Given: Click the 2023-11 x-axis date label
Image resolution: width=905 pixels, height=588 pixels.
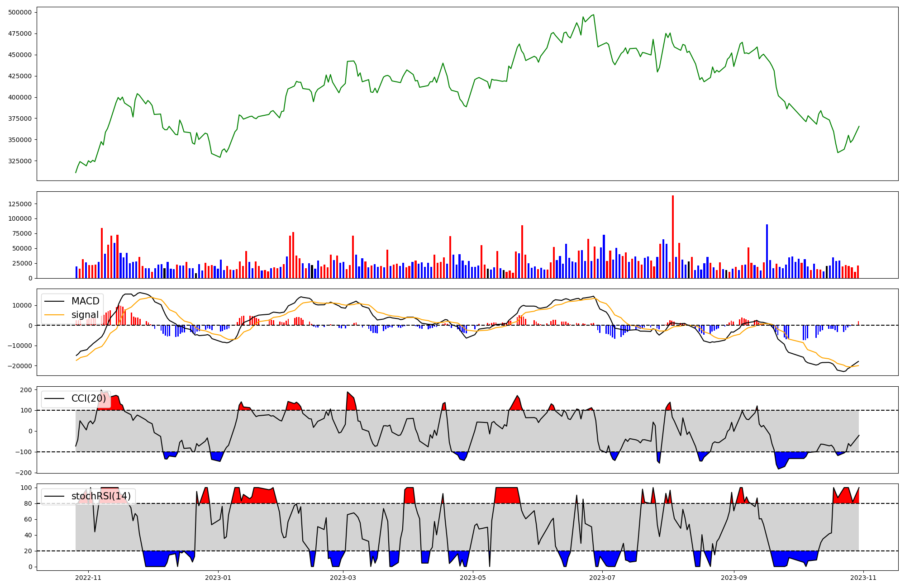Looking at the screenshot, I should [863, 578].
